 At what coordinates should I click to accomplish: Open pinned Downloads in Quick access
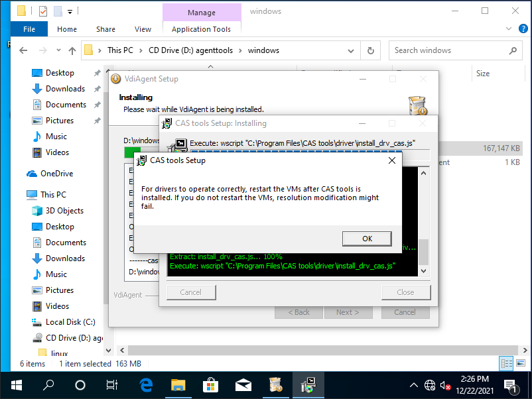(65, 88)
